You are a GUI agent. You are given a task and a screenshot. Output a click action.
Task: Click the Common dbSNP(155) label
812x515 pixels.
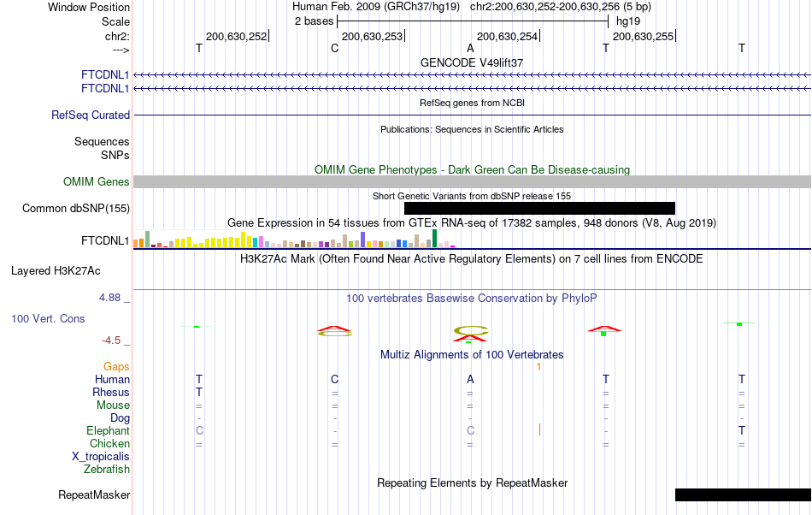click(76, 208)
